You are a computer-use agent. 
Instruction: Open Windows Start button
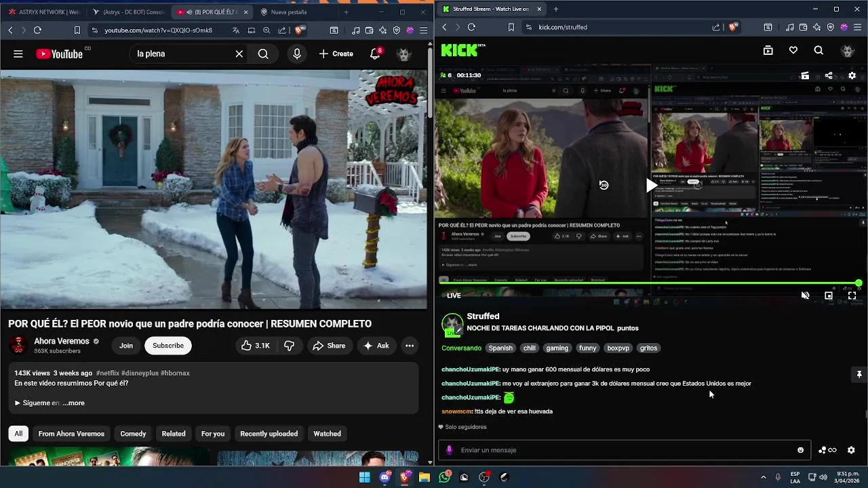(364, 477)
